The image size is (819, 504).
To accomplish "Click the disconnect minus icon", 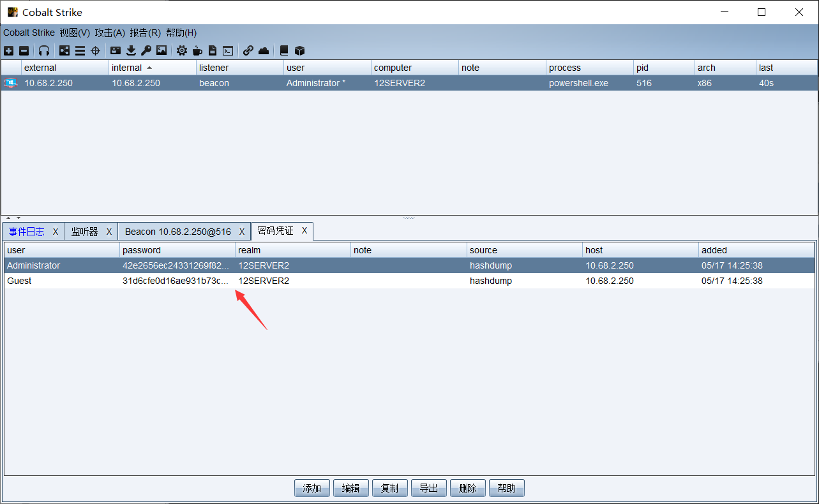I will (24, 50).
